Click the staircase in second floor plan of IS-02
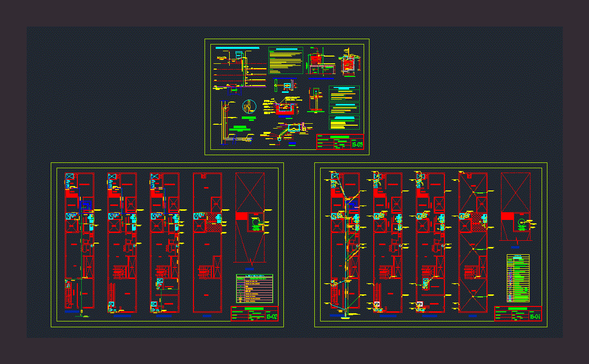This screenshot has height=364, width=589. pyautogui.click(x=119, y=272)
